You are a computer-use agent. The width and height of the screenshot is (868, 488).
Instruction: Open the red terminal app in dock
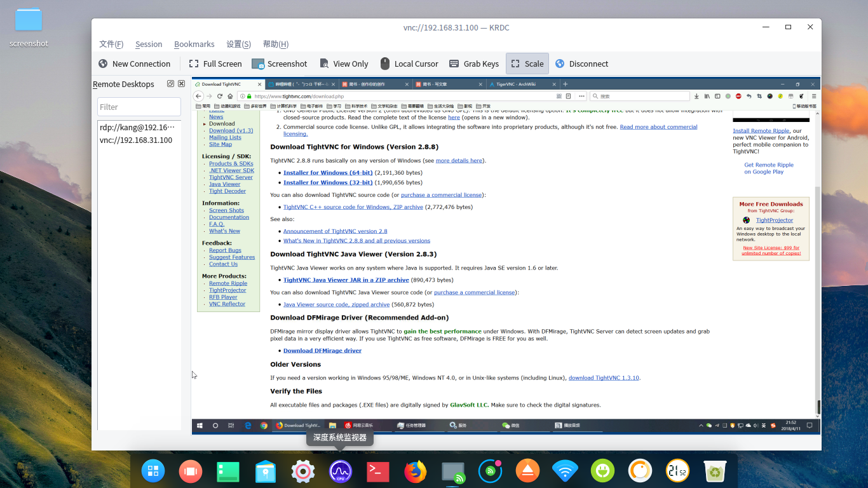click(x=378, y=471)
